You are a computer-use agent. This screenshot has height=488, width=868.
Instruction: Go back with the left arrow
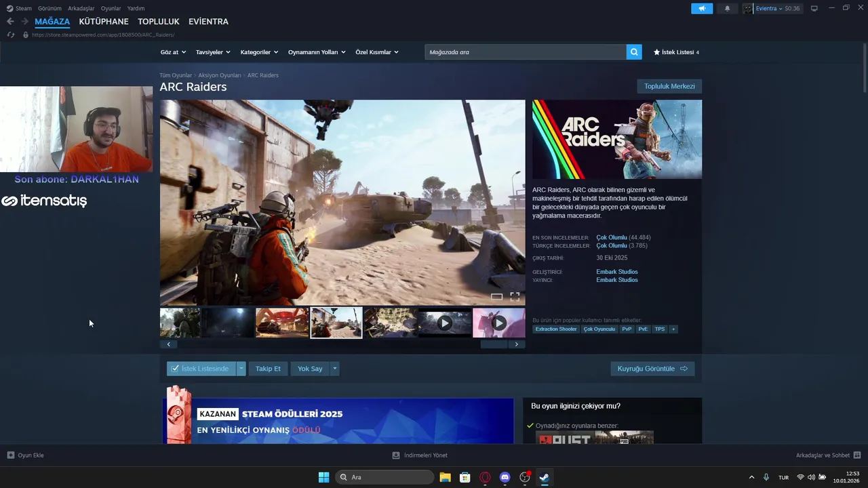10,22
